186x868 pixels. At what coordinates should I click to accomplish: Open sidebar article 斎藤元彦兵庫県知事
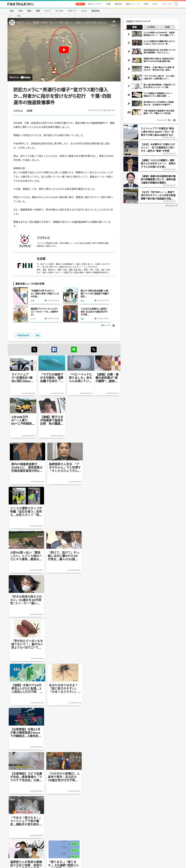[x=151, y=180]
